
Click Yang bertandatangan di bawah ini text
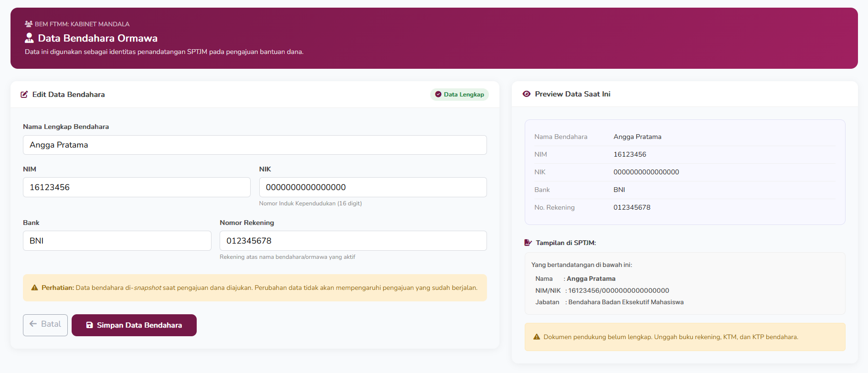coord(582,265)
